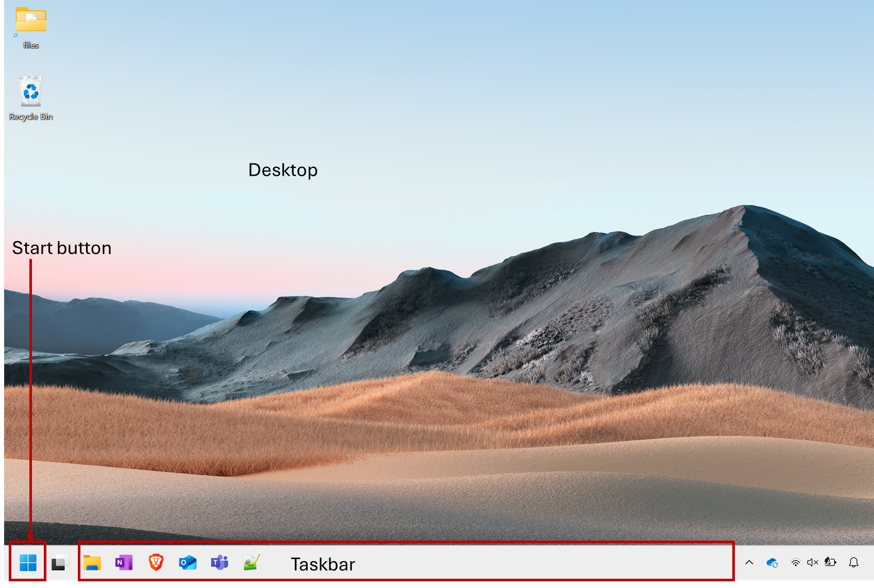This screenshot has width=874, height=588.
Task: Click the battery saver icon
Action: pyautogui.click(x=830, y=562)
